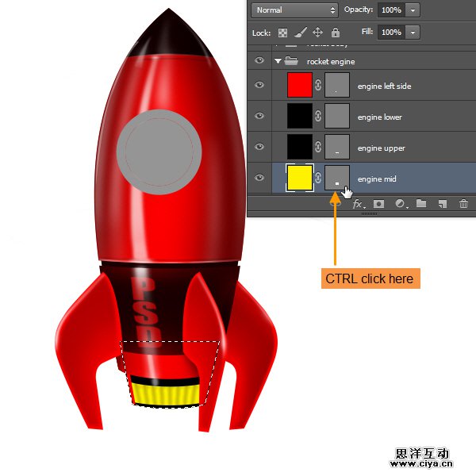Lock position move icon
Screen dimensions: 476x476
(317, 33)
